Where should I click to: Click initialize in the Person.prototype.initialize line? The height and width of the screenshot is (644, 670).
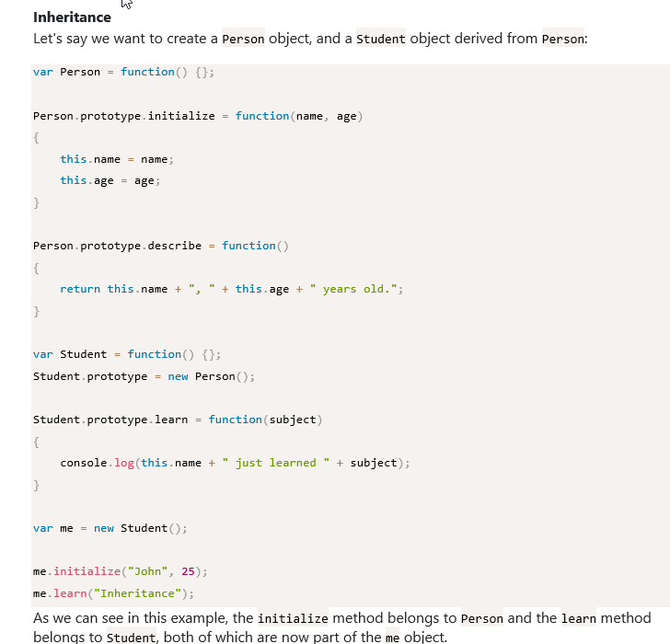pos(181,116)
